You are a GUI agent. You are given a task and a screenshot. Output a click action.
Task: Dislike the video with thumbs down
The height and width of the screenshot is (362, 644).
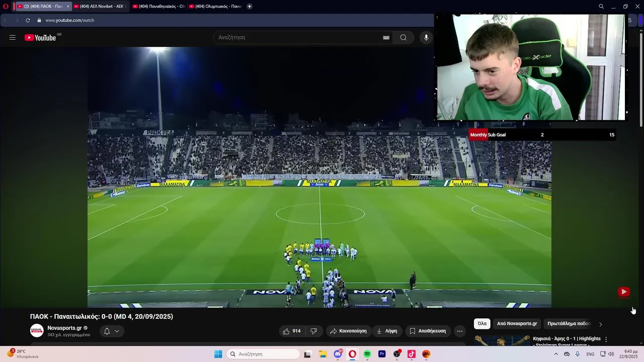pos(313,331)
